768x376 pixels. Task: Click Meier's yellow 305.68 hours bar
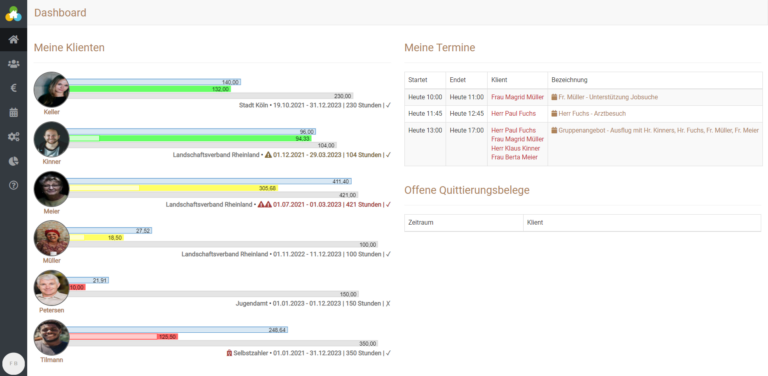tap(174, 188)
